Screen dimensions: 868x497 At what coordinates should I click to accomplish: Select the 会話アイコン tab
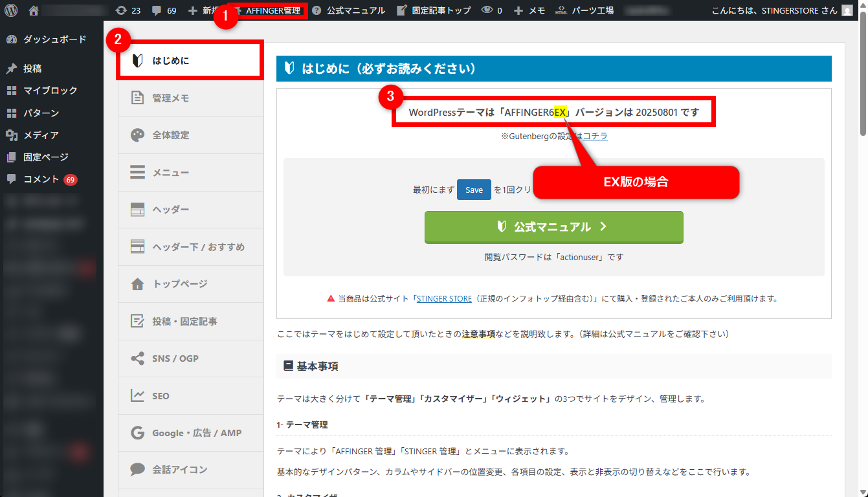tap(190, 470)
